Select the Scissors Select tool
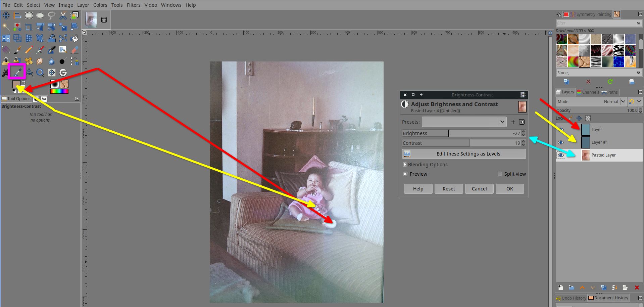The width and height of the screenshot is (644, 307). point(63,15)
